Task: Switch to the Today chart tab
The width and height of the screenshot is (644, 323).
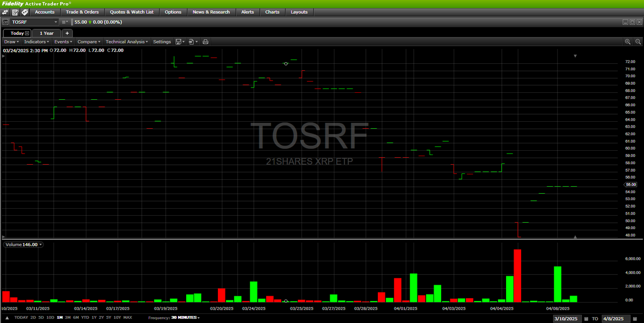Action: 17,33
